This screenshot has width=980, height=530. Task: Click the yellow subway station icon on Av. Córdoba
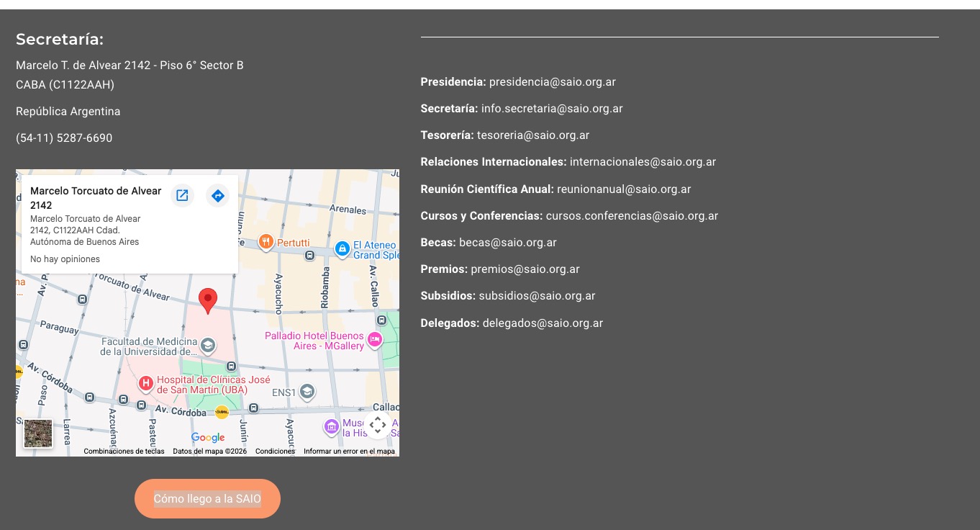[x=222, y=412]
